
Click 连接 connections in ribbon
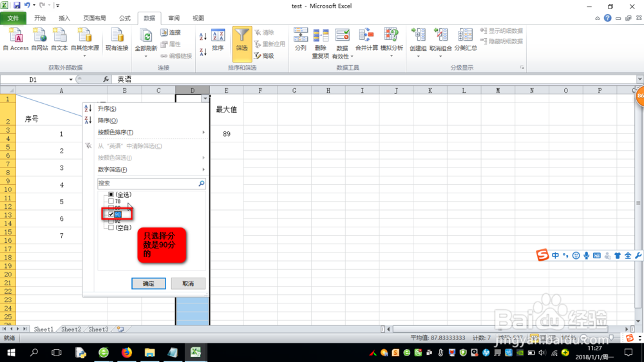tap(171, 32)
